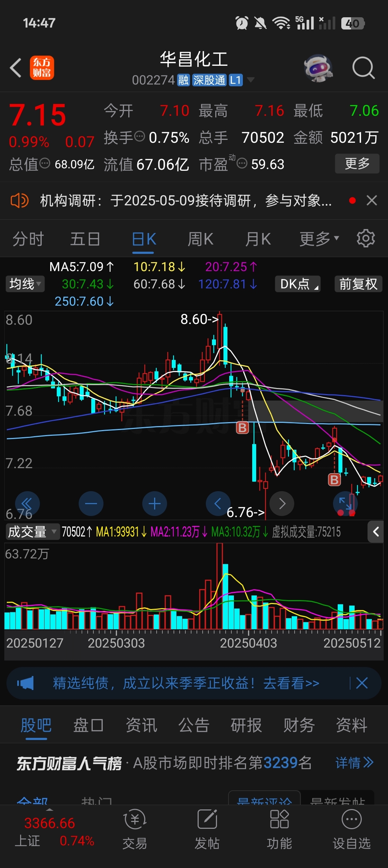Jump to earliest data double-arrow button
388x868 pixels.
[27, 503]
